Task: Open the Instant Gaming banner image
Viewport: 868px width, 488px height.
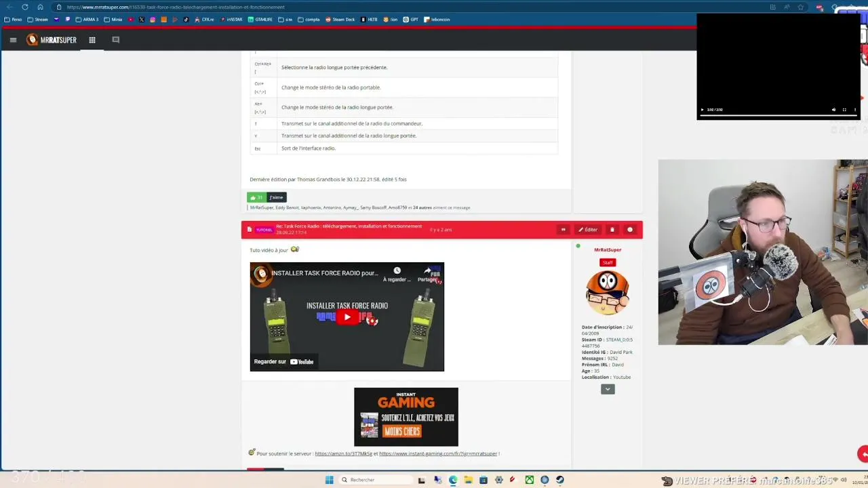Action: pyautogui.click(x=406, y=417)
